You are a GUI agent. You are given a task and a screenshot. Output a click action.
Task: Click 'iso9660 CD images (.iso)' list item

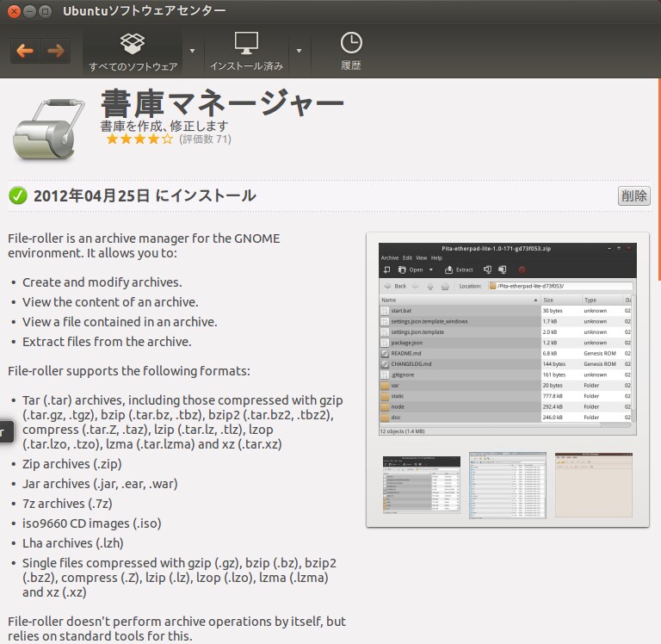tap(92, 523)
